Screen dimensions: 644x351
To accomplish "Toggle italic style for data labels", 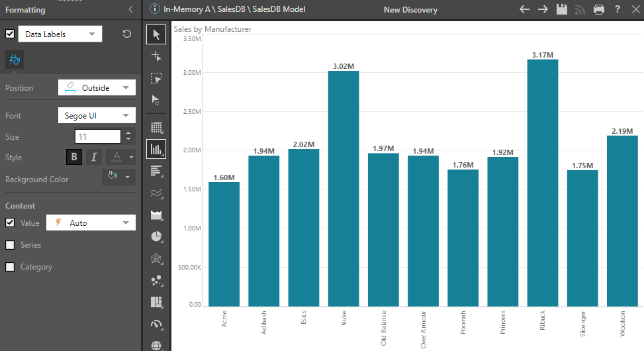I will pos(94,157).
